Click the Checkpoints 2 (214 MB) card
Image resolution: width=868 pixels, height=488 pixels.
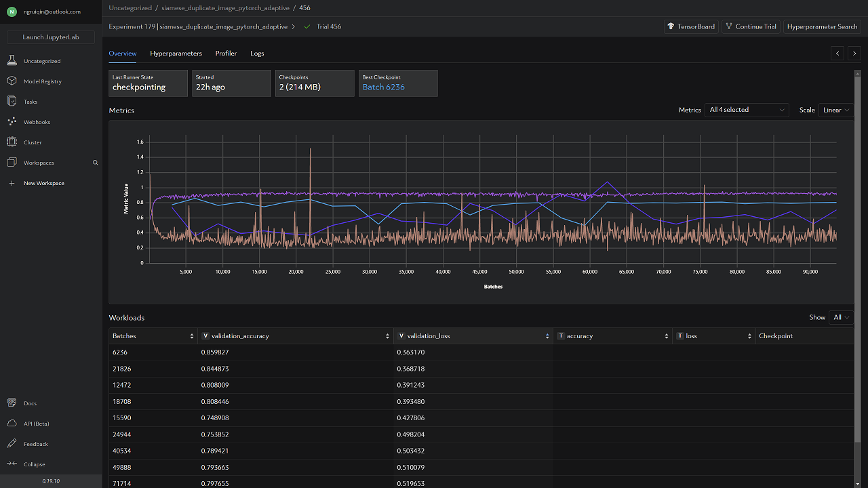(315, 83)
